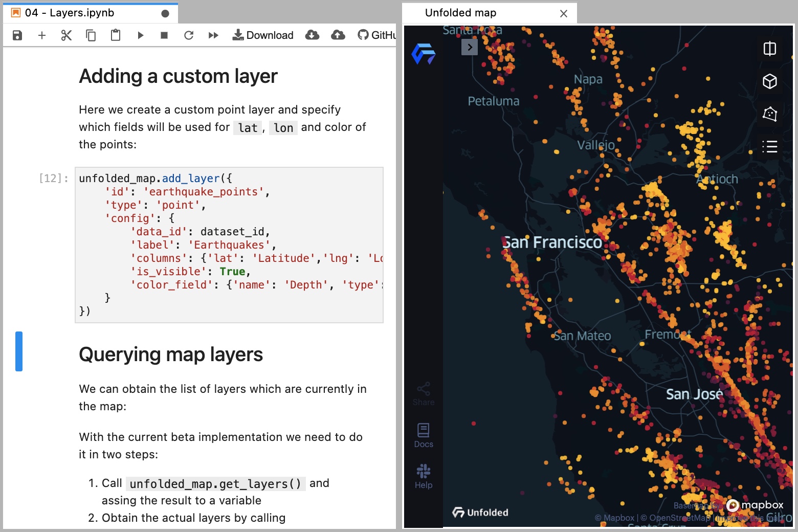798x532 pixels.
Task: Toggle the map legend list icon
Action: click(770, 147)
